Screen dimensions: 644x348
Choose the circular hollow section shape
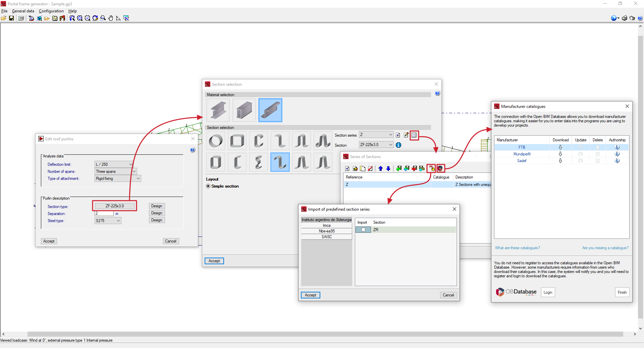coord(216,141)
